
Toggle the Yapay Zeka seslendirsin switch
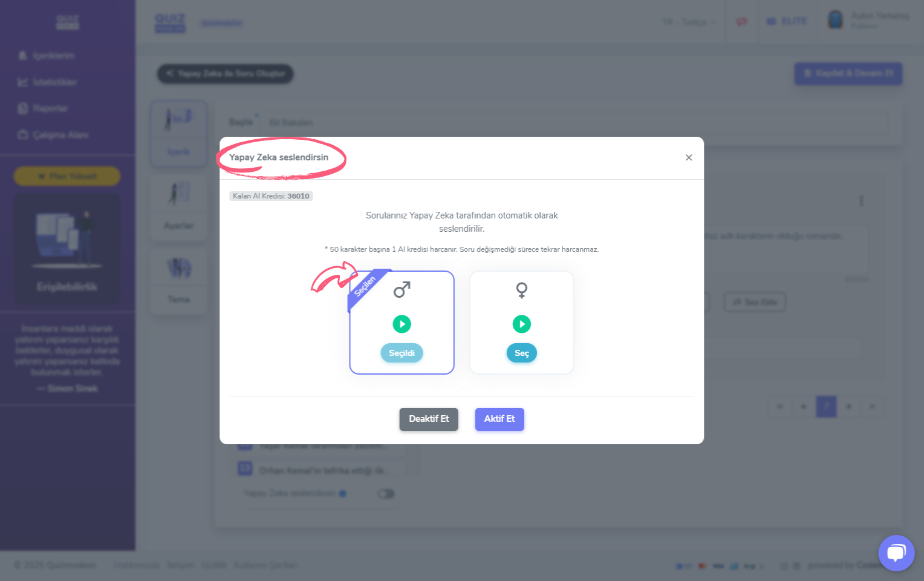(x=386, y=494)
